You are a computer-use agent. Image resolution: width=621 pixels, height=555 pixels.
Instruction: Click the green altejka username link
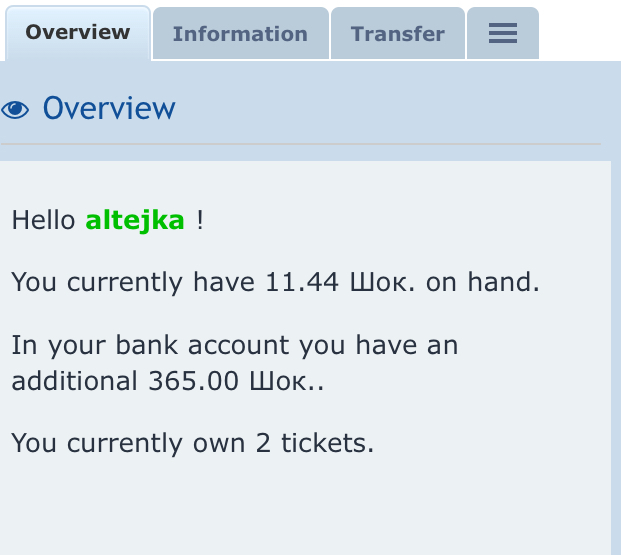(x=135, y=220)
